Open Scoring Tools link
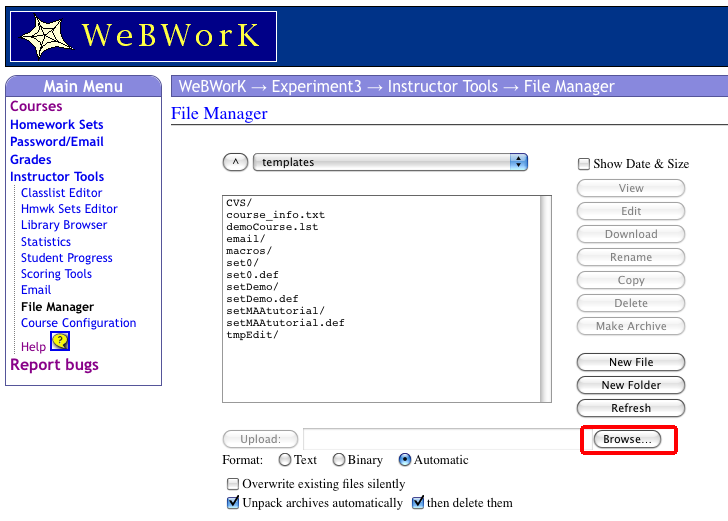 (x=56, y=274)
